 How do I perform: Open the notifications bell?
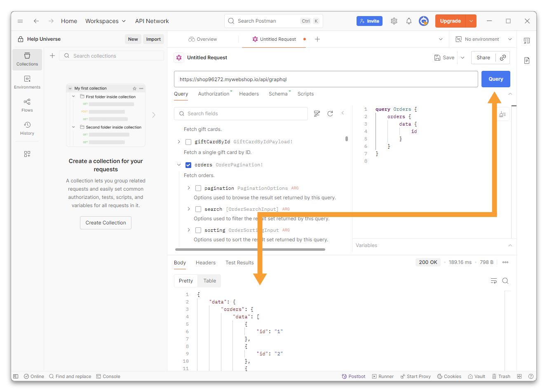[x=409, y=21]
